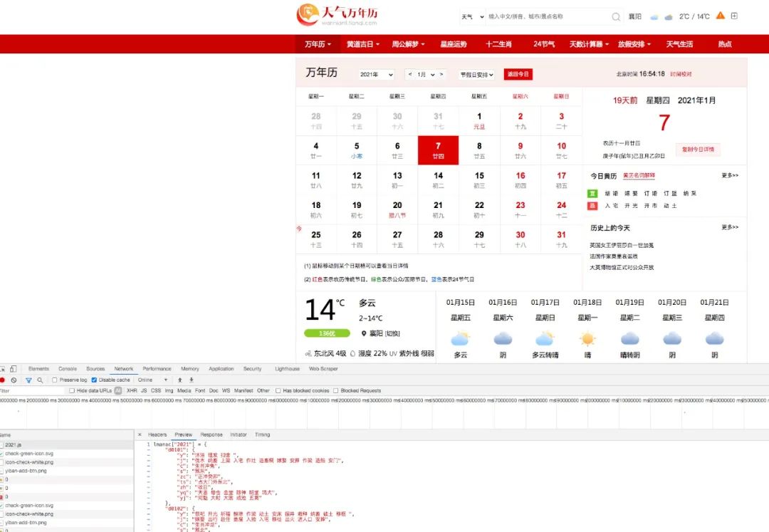Click the Tianqi Wannianli site logo

click(337, 15)
